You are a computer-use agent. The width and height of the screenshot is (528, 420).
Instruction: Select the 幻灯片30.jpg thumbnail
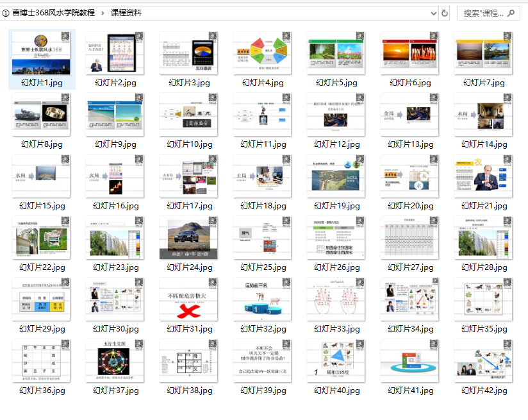[x=115, y=299]
